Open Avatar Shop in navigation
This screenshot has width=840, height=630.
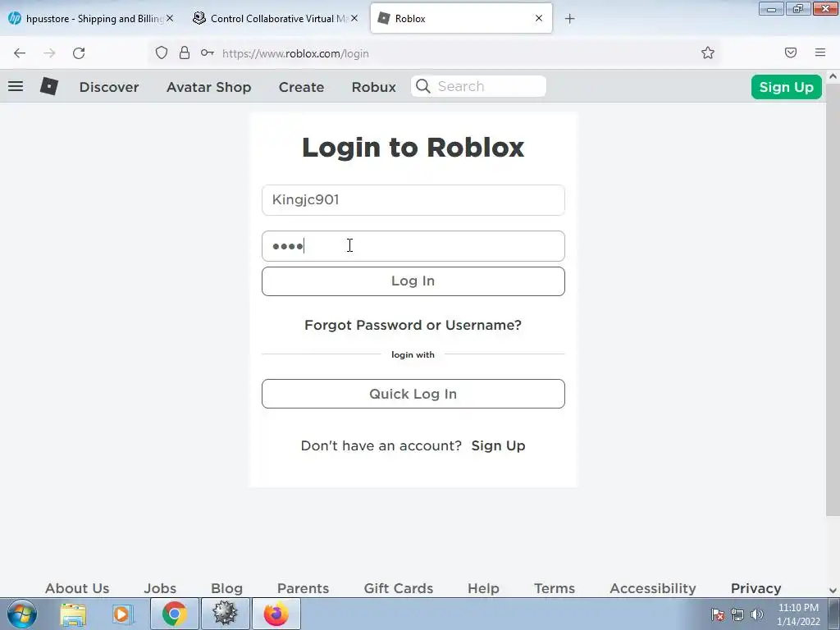(x=209, y=87)
